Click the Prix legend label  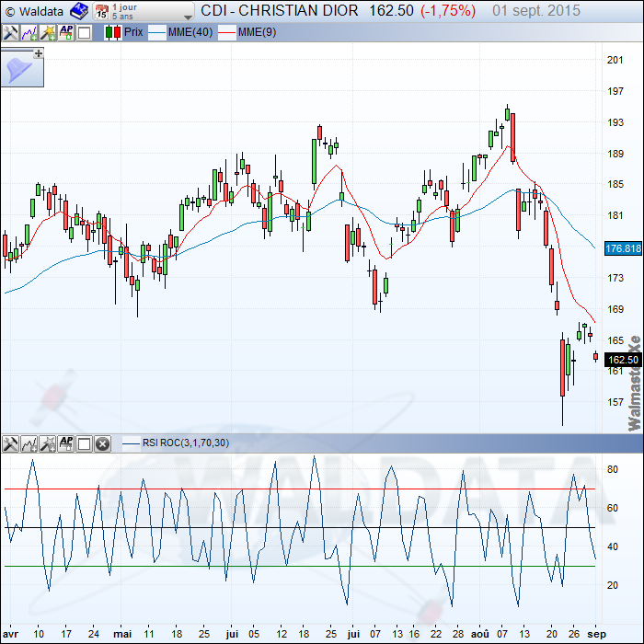pyautogui.click(x=133, y=32)
